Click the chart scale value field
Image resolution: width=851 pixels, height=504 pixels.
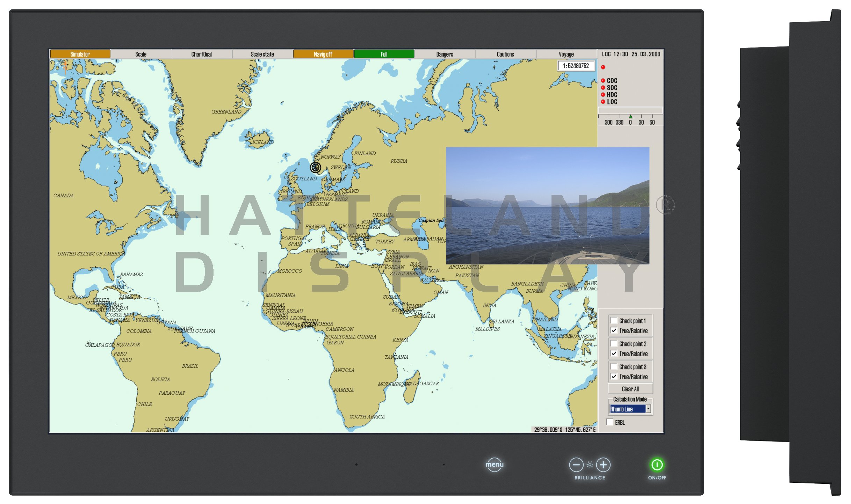point(576,66)
